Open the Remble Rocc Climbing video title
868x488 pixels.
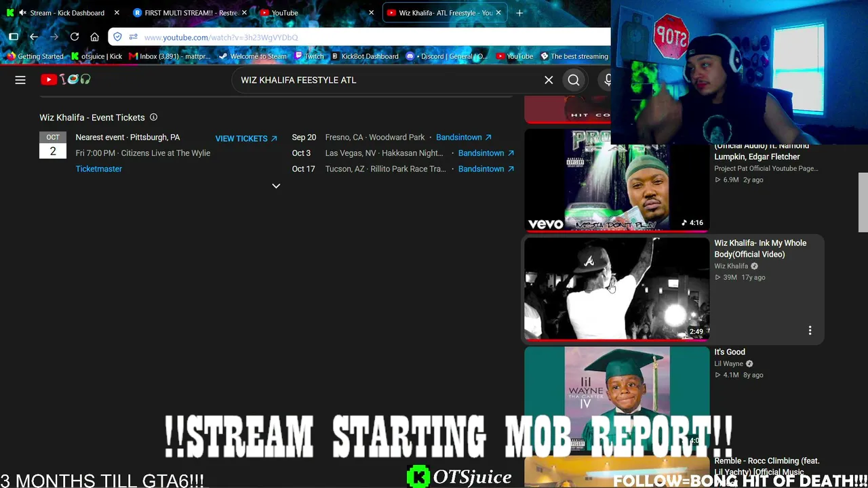pyautogui.click(x=767, y=466)
